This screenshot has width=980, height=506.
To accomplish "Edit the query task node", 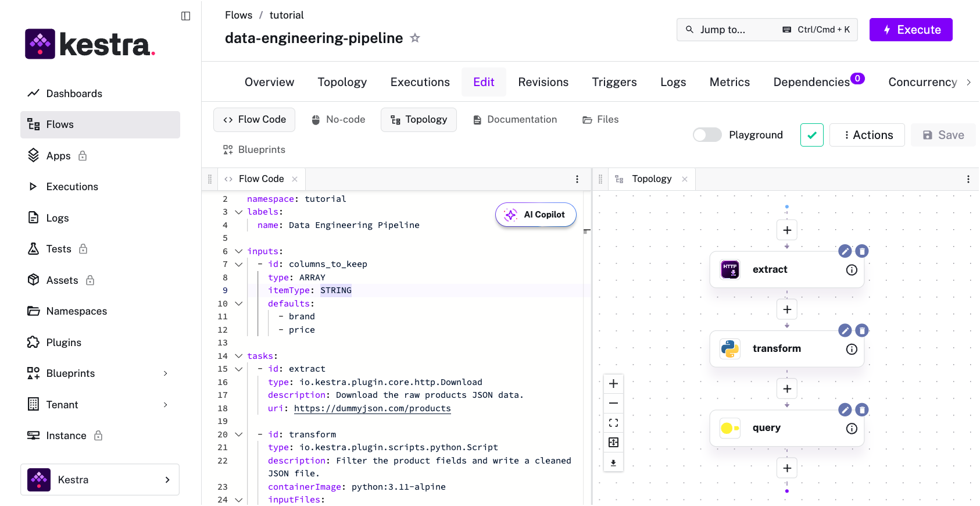I will click(x=845, y=410).
